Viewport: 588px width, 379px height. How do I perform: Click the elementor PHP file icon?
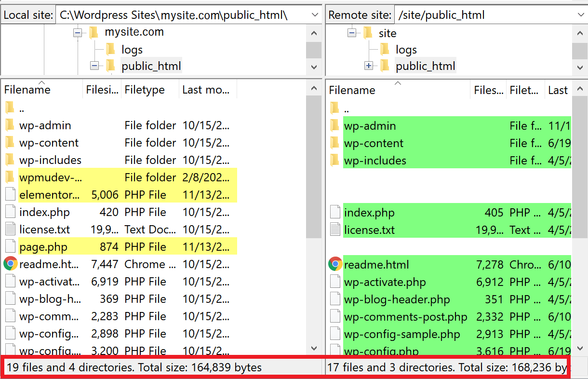10,194
